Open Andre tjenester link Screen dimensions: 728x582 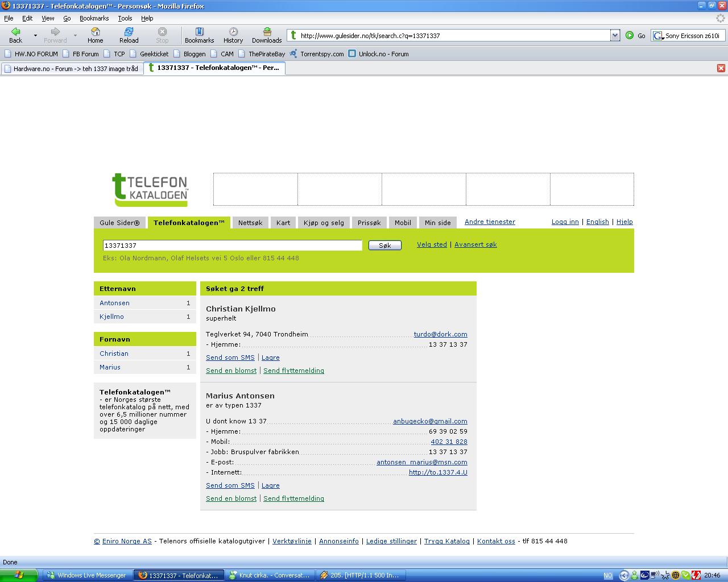(490, 222)
